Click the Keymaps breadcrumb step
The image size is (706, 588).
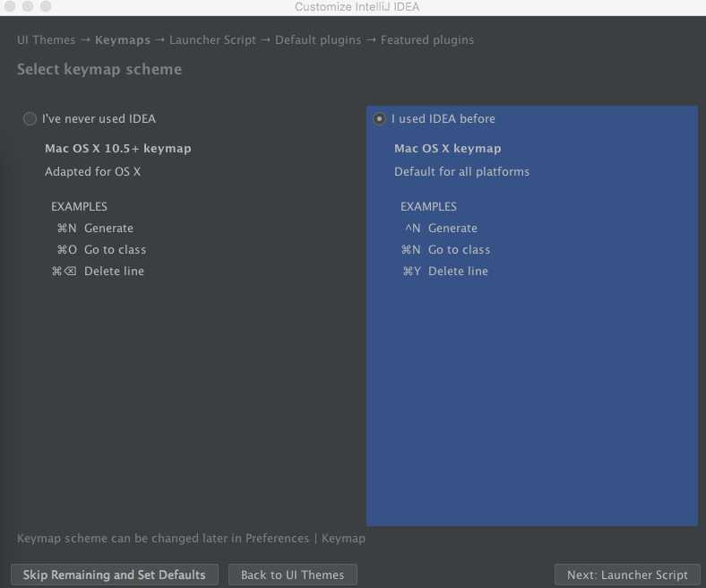123,40
